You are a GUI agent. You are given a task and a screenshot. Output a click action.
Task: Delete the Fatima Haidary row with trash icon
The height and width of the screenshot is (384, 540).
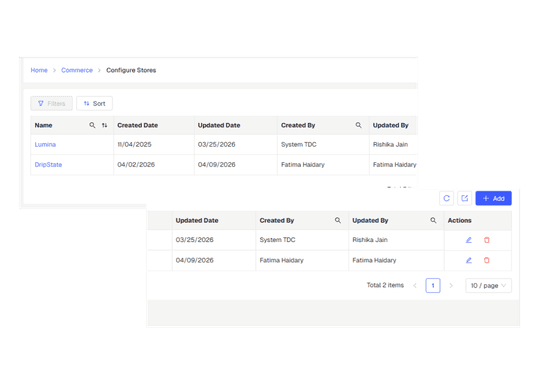pyautogui.click(x=487, y=260)
